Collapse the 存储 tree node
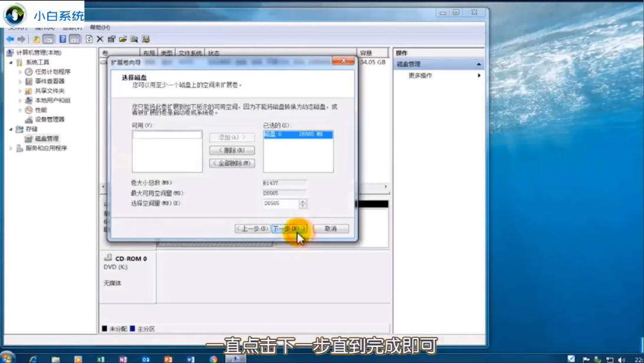Viewport: 644px width, 363px height. tap(11, 129)
